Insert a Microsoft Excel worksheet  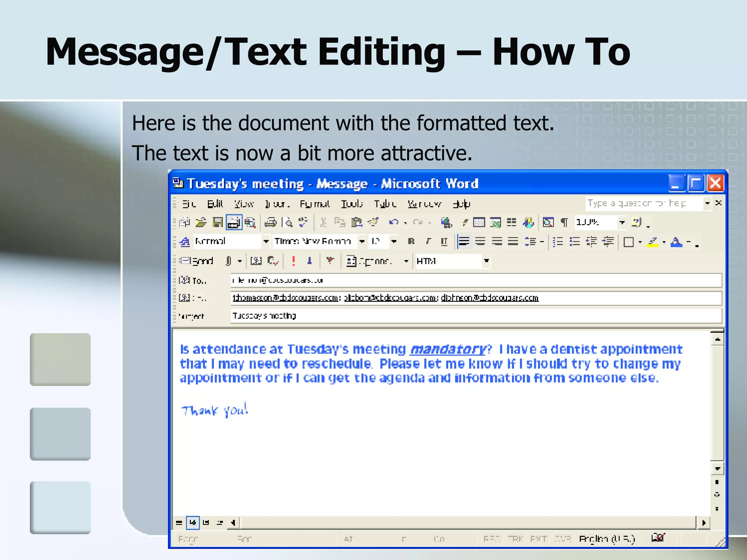pyautogui.click(x=495, y=222)
